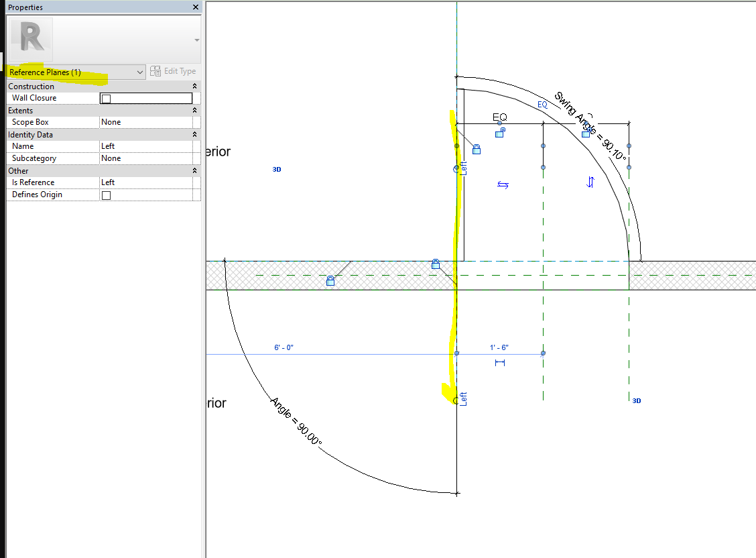The height and width of the screenshot is (558, 756).
Task: Click the padlock on the wall near door hinge
Action: (x=436, y=264)
